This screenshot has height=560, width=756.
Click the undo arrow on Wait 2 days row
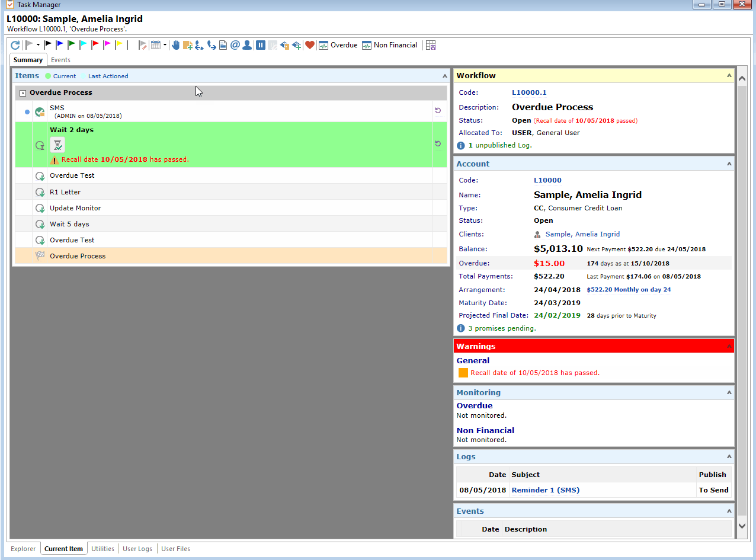pos(438,144)
